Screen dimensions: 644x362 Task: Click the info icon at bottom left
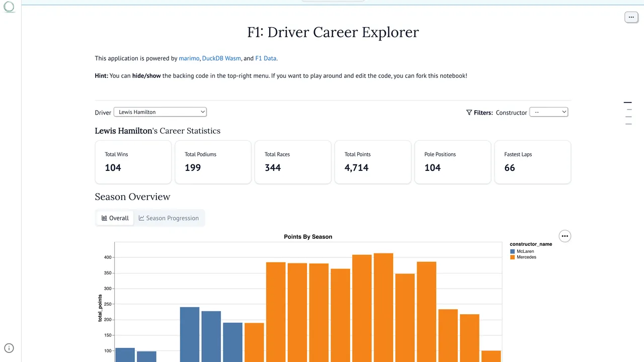(x=9, y=348)
